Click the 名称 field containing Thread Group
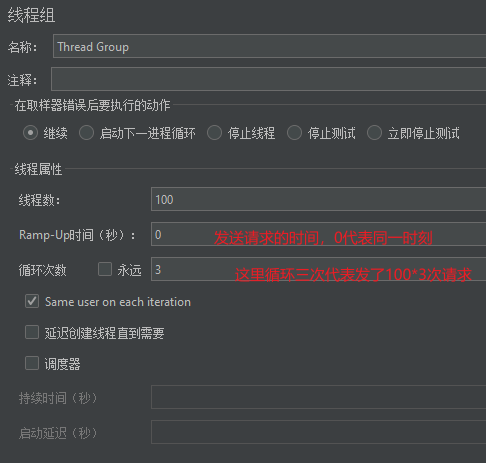 click(x=269, y=46)
